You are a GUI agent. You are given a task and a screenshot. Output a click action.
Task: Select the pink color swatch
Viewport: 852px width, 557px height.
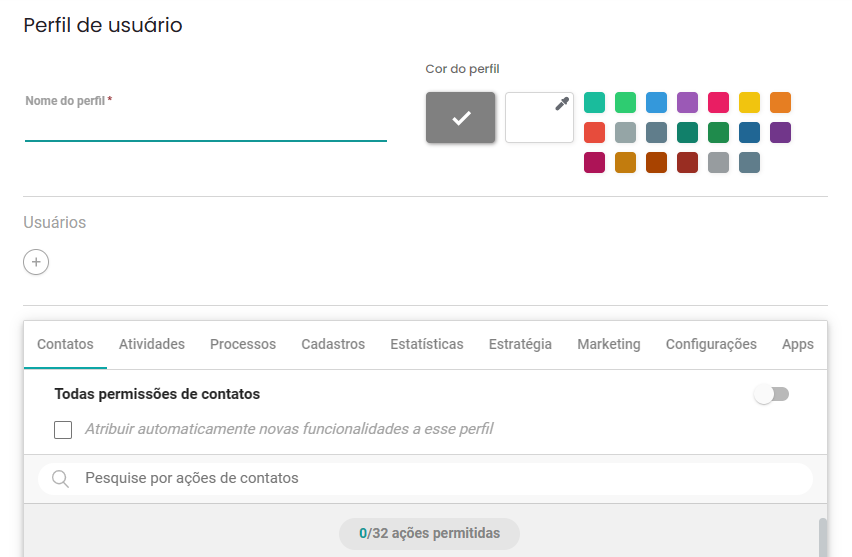[718, 103]
